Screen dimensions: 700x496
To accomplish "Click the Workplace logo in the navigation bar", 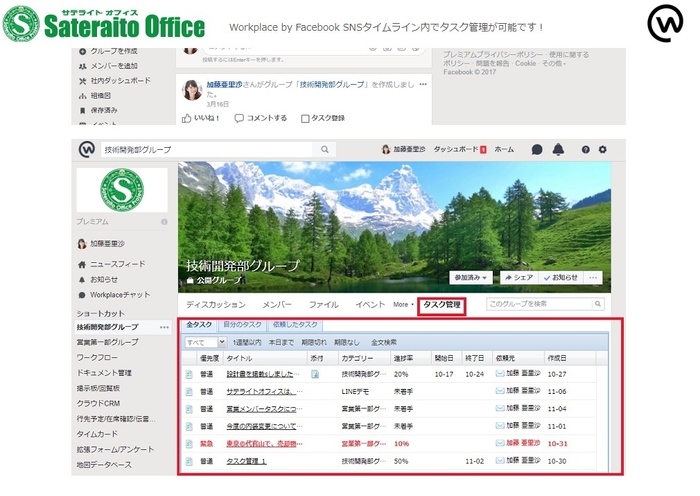I will (x=87, y=149).
